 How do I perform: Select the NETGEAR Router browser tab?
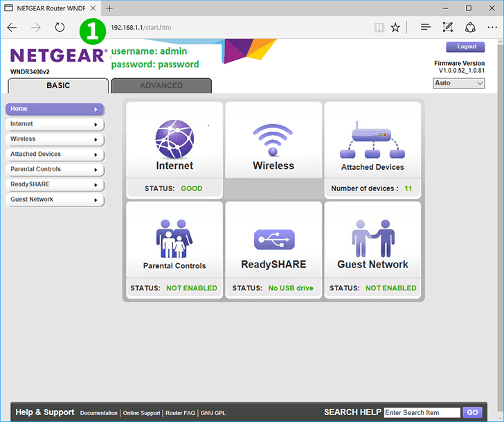coord(51,8)
